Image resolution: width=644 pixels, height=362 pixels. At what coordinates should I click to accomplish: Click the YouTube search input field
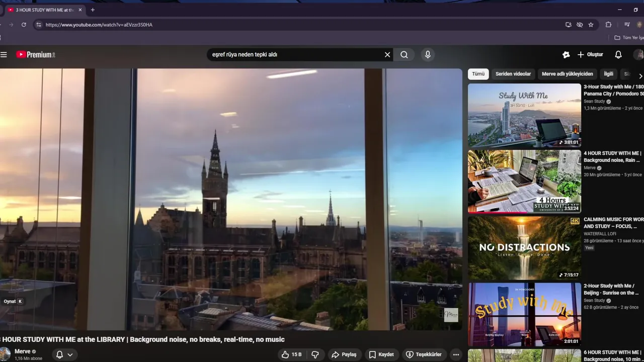297,54
